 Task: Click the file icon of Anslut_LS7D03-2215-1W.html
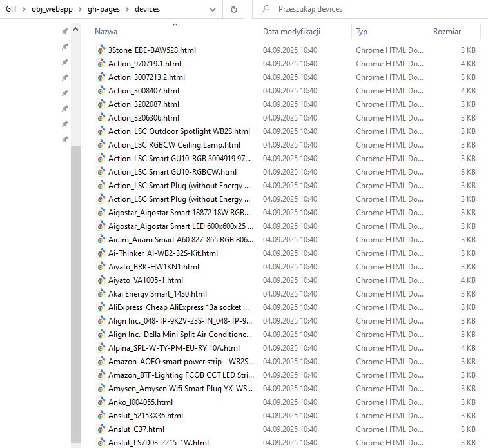[x=101, y=443]
